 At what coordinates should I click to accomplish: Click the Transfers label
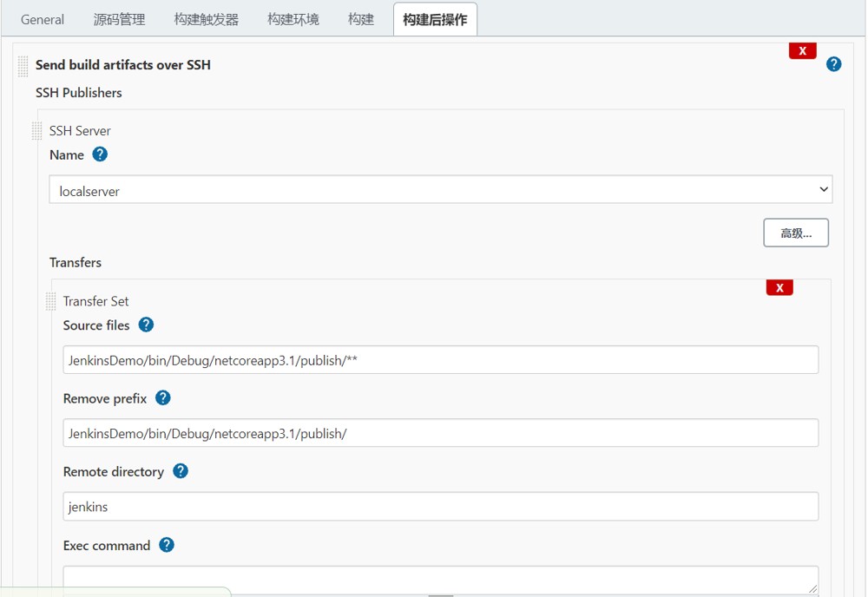point(76,262)
